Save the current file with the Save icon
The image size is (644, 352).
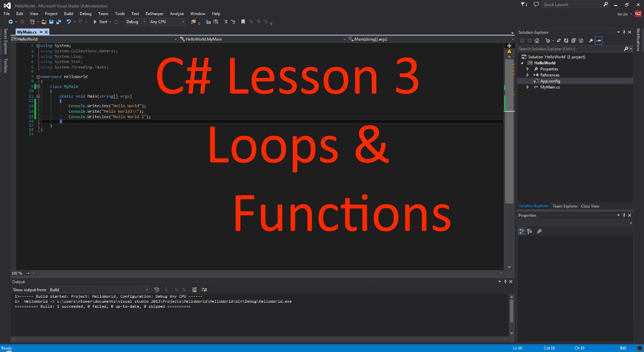click(x=51, y=22)
